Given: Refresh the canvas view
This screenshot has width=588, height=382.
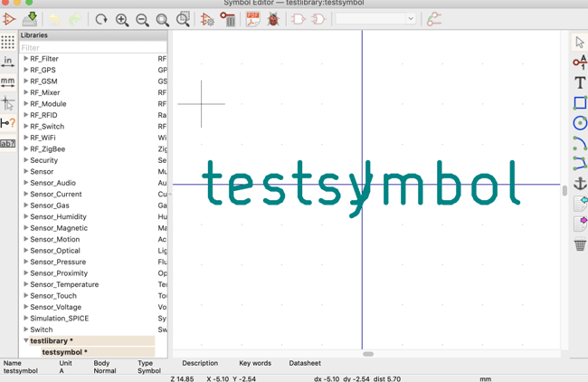Looking at the screenshot, I should pyautogui.click(x=101, y=19).
